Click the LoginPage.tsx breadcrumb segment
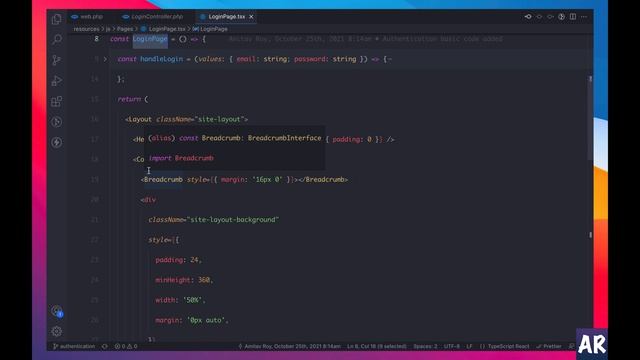 163,29
